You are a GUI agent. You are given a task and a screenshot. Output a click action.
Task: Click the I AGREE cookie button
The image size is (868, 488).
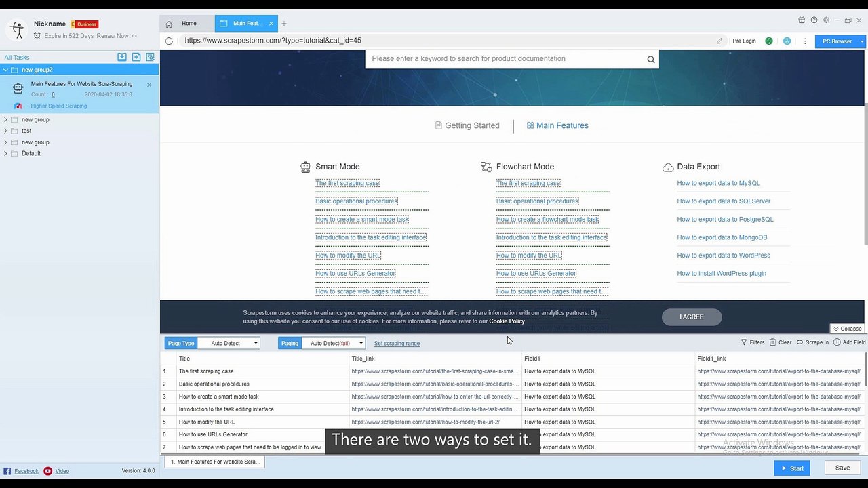[x=692, y=317]
